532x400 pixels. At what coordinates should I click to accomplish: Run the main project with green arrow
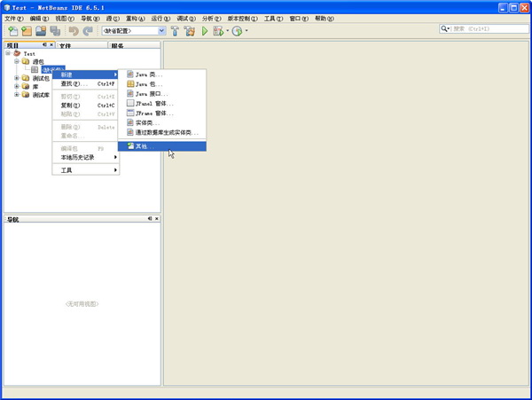tap(205, 31)
